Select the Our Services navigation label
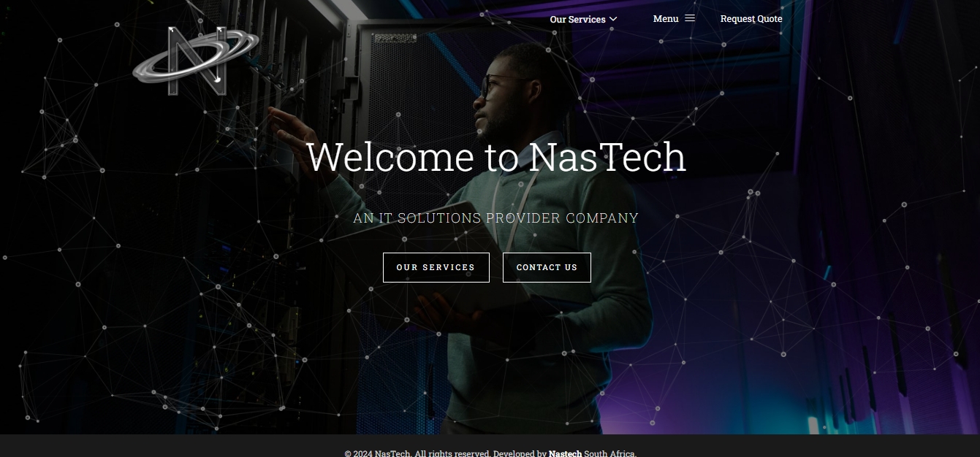 [577, 19]
